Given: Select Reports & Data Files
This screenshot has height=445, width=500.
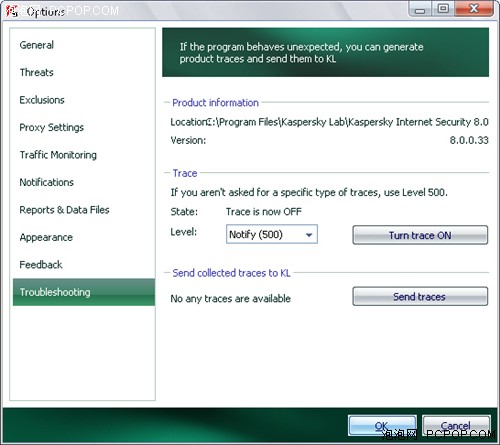Looking at the screenshot, I should tap(64, 210).
